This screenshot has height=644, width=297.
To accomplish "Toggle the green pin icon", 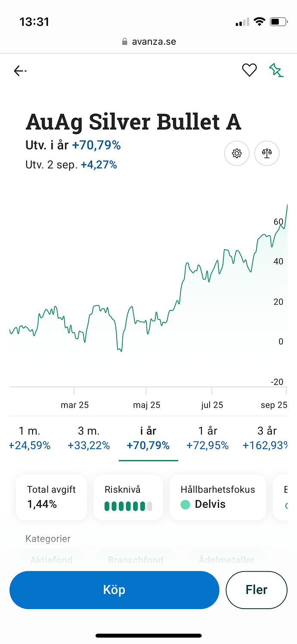I will (276, 70).
